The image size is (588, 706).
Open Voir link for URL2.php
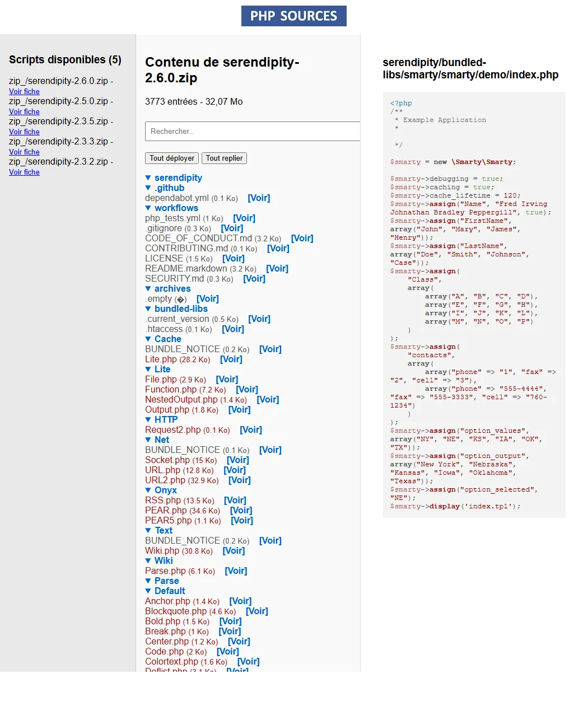click(x=240, y=480)
